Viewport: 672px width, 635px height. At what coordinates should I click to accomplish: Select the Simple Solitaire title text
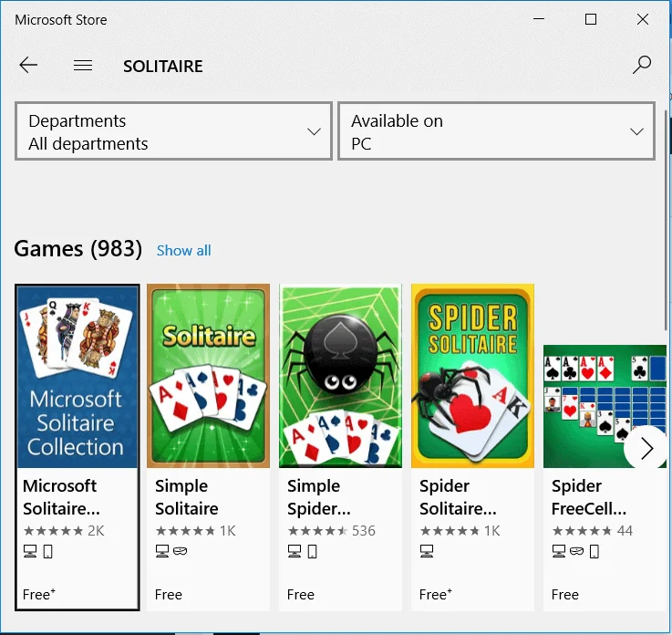click(186, 497)
